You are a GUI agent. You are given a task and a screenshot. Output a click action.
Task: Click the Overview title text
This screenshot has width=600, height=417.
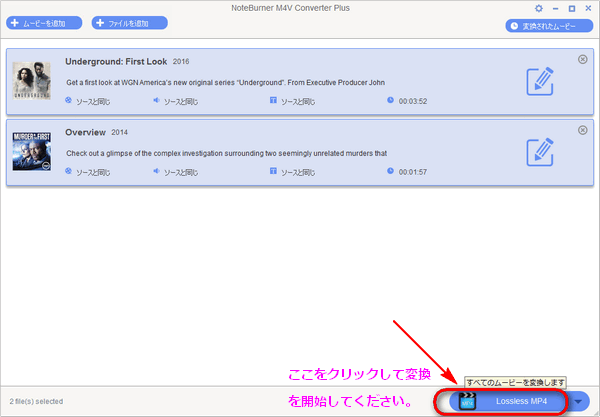click(x=85, y=132)
